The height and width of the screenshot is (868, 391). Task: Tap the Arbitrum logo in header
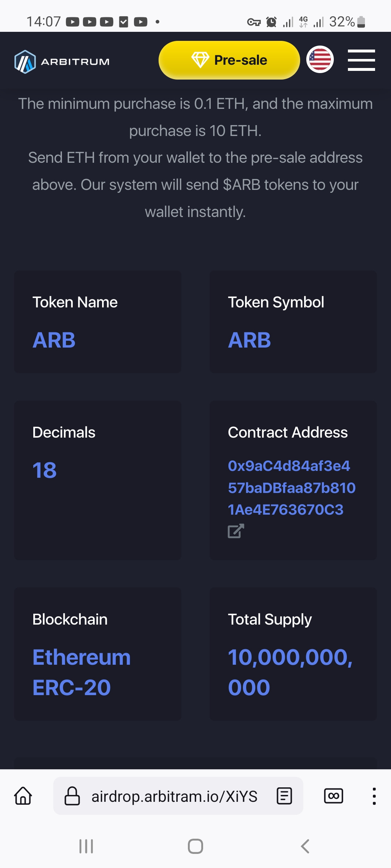[x=62, y=62]
